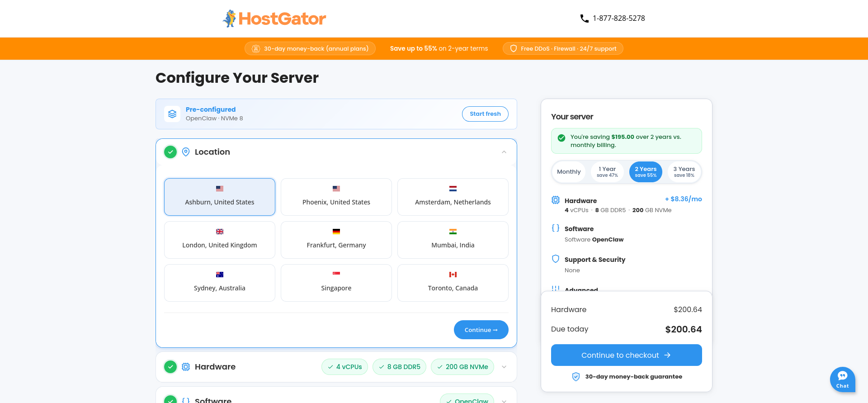Click the Support & Security shield icon
The height and width of the screenshot is (403, 868).
(556, 259)
